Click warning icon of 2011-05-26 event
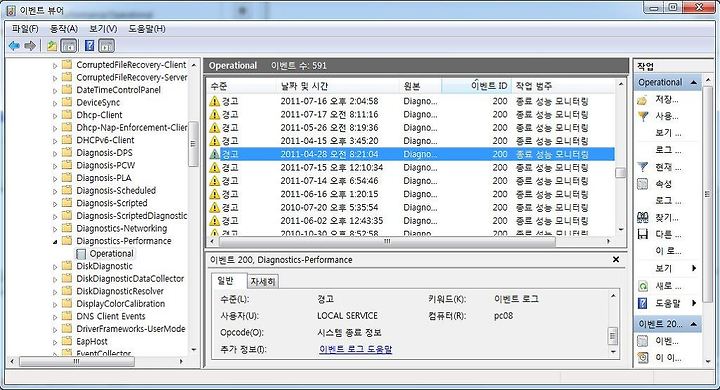 click(x=214, y=128)
